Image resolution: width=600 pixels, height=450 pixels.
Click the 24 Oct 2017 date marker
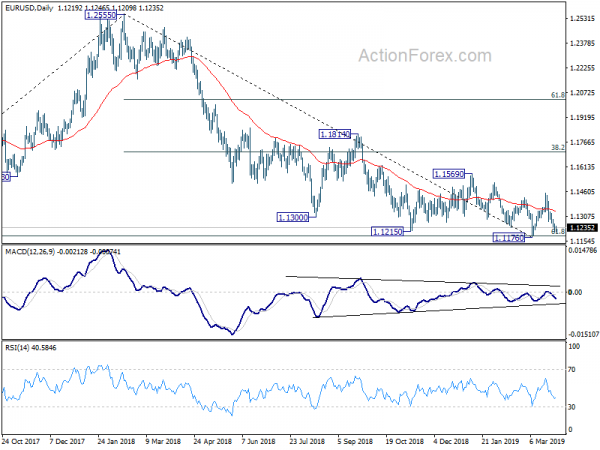(x=20, y=441)
